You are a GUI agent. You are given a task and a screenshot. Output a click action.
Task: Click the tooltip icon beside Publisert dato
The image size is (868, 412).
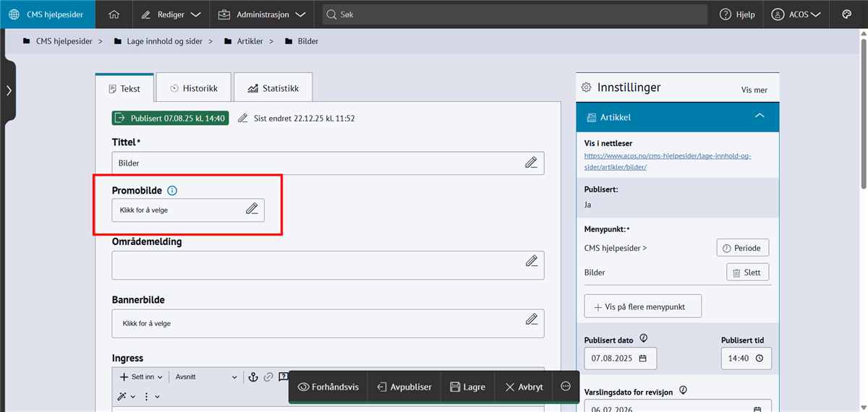tap(643, 338)
